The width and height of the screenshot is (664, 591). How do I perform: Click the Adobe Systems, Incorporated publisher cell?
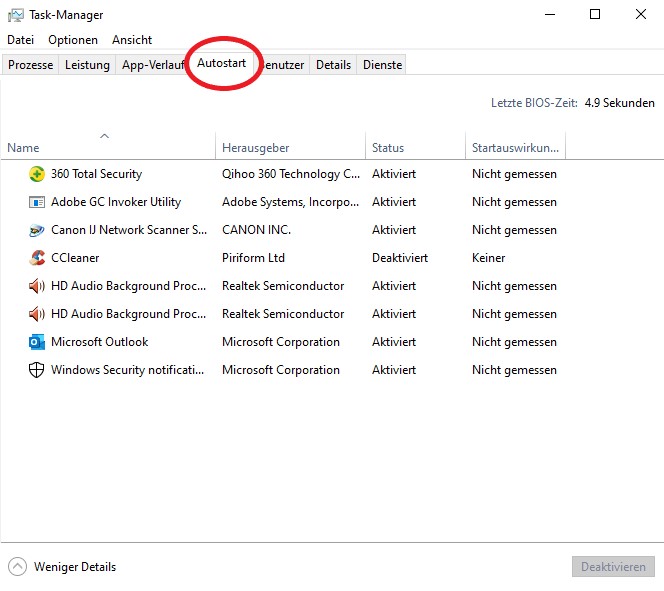click(290, 202)
